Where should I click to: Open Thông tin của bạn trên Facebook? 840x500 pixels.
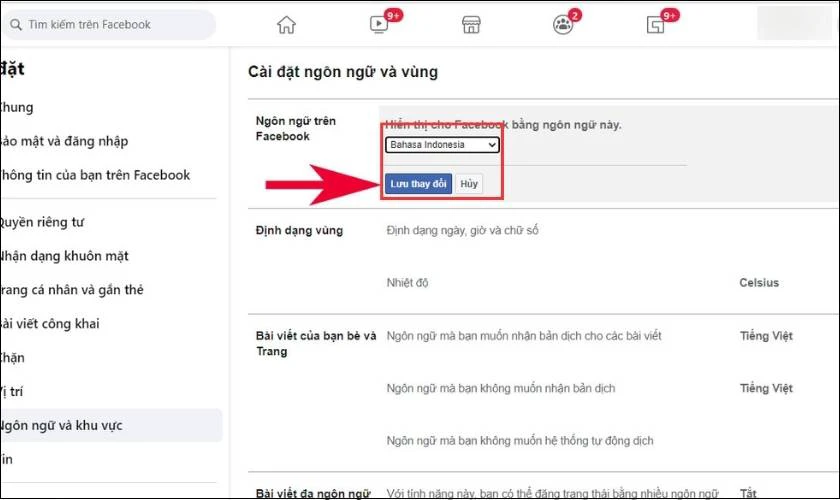pyautogui.click(x=94, y=175)
